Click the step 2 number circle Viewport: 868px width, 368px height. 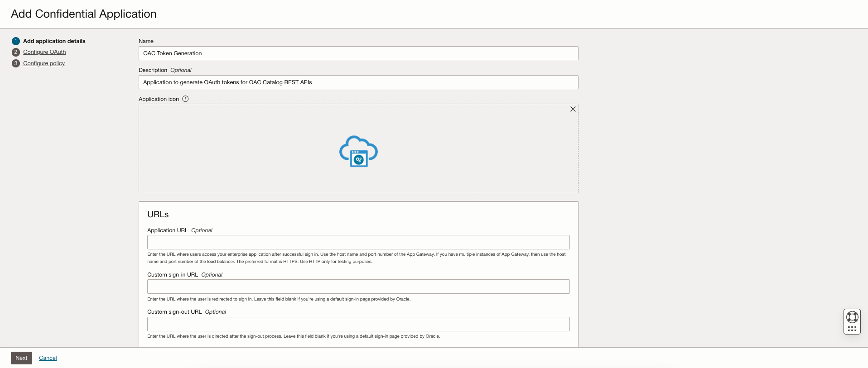pyautogui.click(x=16, y=52)
